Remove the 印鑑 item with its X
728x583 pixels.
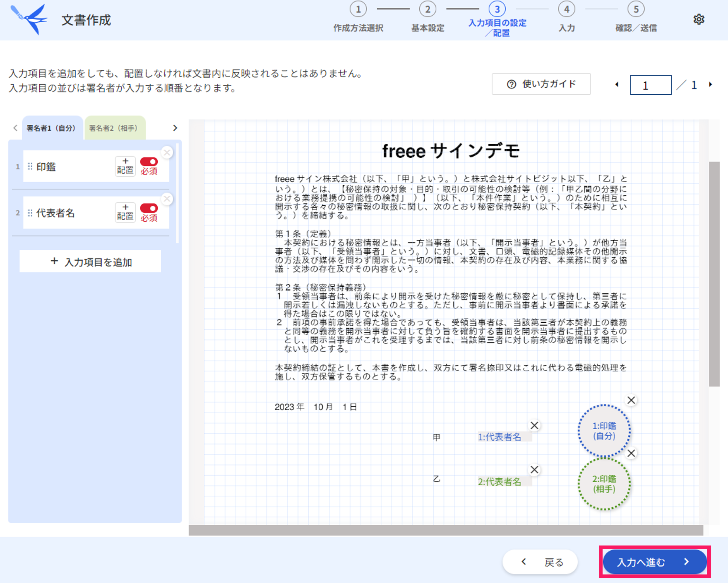click(x=167, y=152)
